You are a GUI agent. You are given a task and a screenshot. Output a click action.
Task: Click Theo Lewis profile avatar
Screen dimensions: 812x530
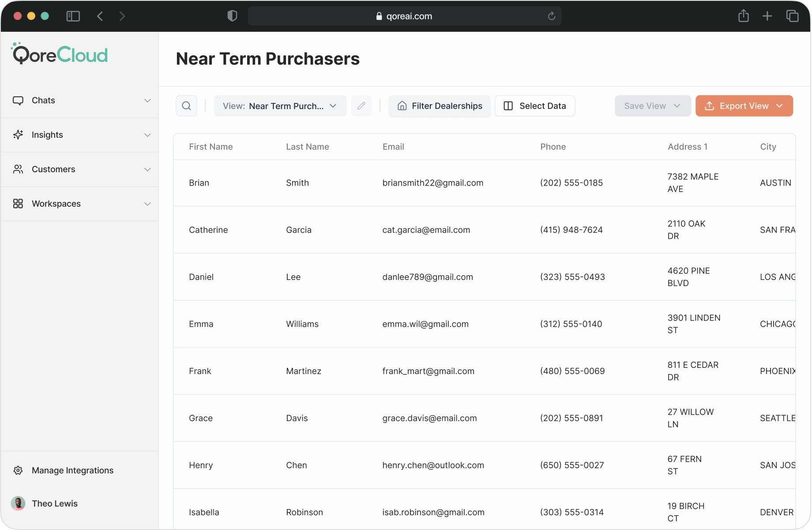(x=18, y=503)
